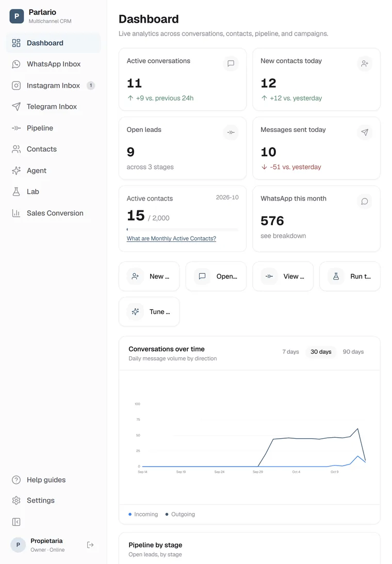Click the 'Conversations over time' heading
The height and width of the screenshot is (564, 392).
167,349
